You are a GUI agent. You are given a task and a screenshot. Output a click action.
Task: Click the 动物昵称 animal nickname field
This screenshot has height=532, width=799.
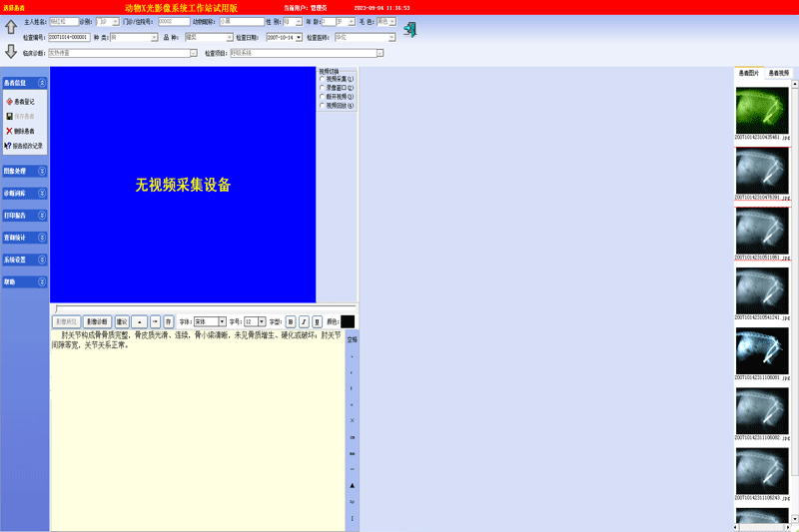click(242, 22)
